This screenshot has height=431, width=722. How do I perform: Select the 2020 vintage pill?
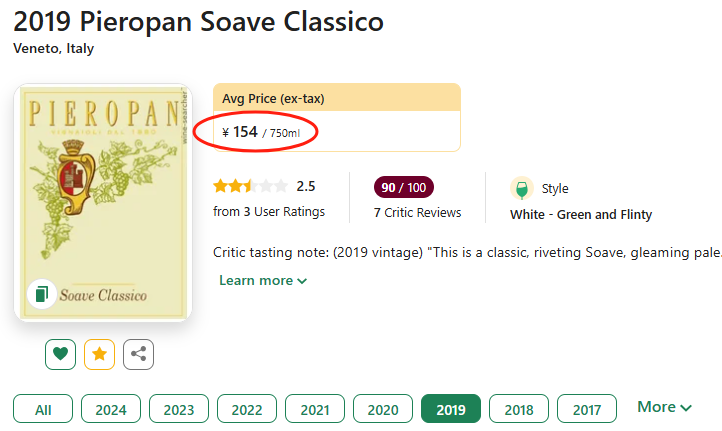click(x=383, y=409)
